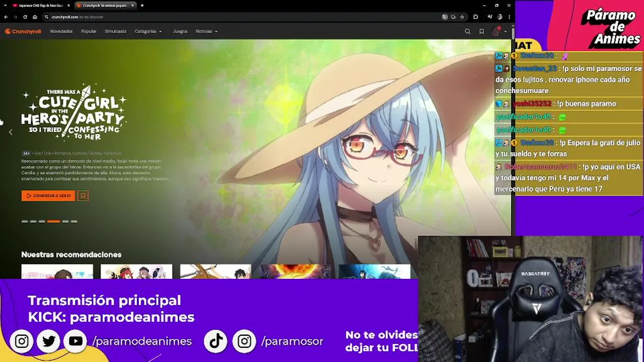Viewport: 644px width, 362px height.
Task: Select the first carousel indicator dash
Action: 24,221
